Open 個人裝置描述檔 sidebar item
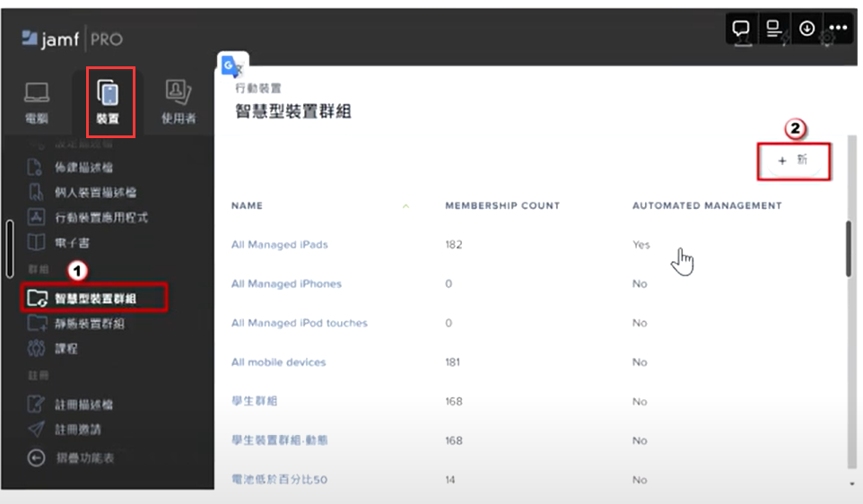 82,192
